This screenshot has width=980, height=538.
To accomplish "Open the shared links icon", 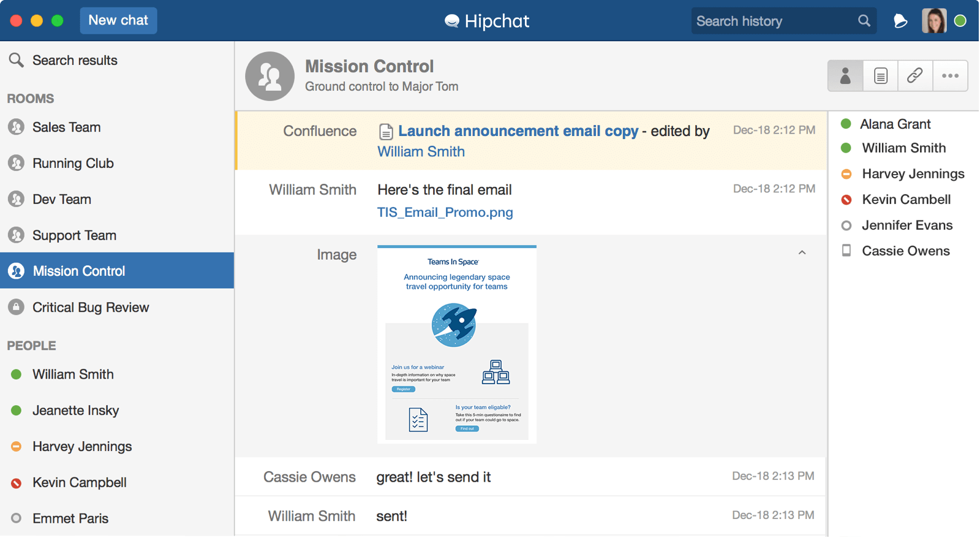I will (916, 76).
